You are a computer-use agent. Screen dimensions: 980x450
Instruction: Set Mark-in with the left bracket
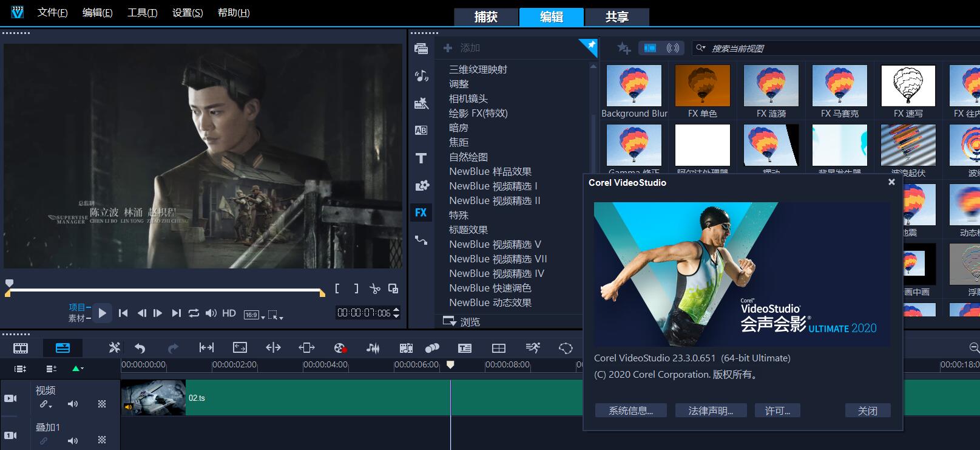pos(337,288)
